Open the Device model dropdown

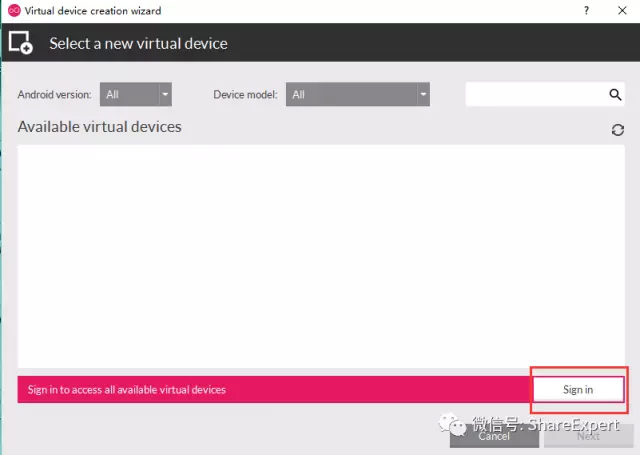click(x=358, y=94)
